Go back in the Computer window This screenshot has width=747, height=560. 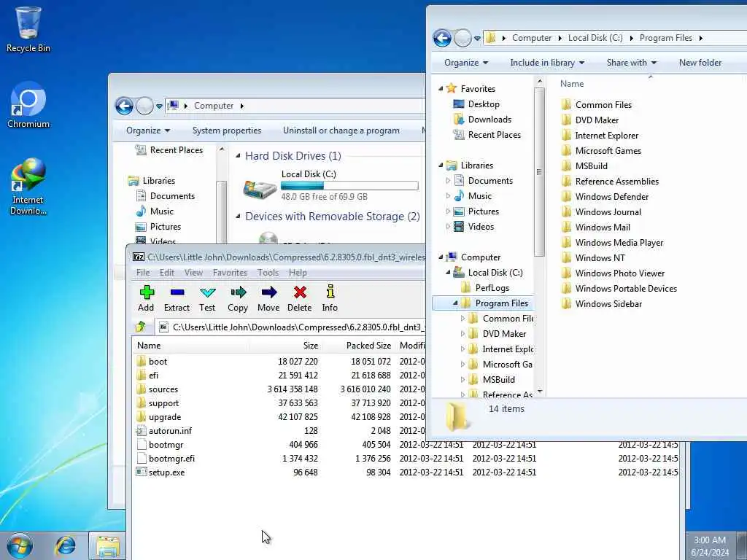(x=124, y=106)
